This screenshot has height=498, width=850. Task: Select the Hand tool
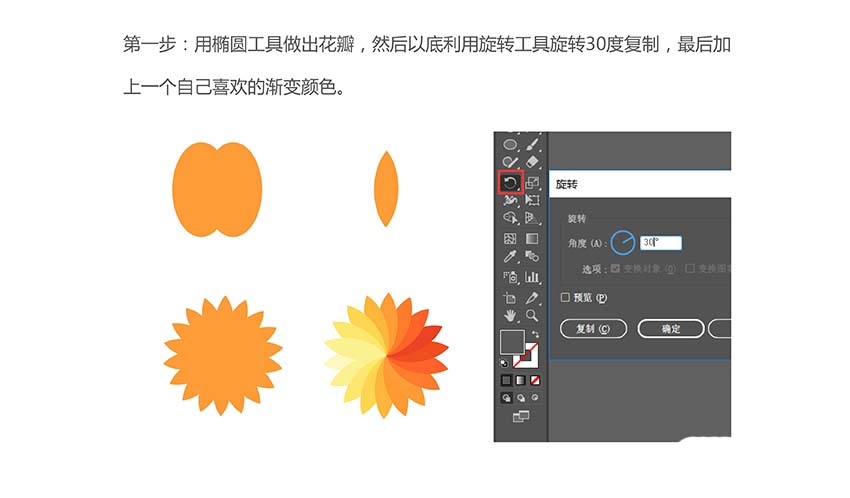[x=510, y=315]
